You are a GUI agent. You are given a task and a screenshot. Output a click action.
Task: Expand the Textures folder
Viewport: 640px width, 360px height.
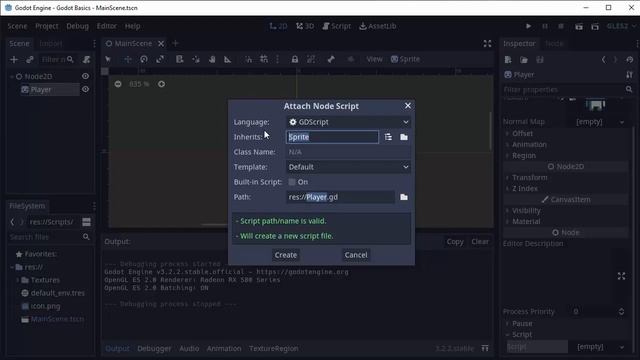pyautogui.click(x=18, y=280)
